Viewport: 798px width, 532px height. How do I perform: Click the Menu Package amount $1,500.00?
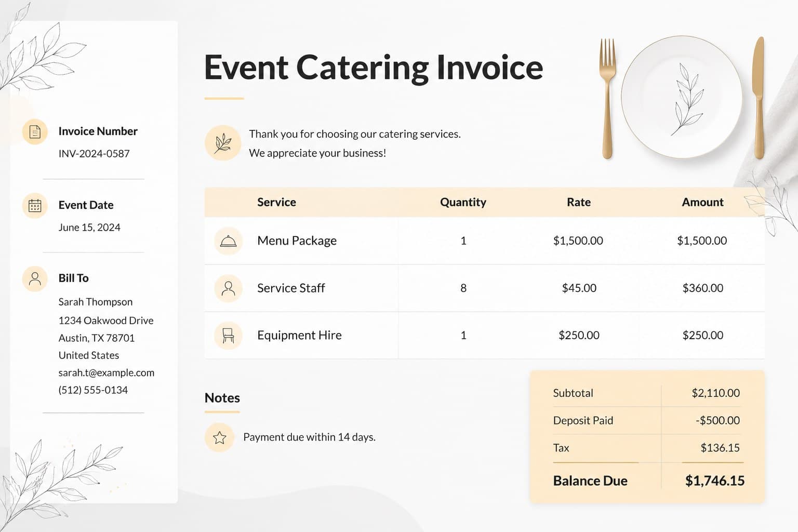[702, 241]
